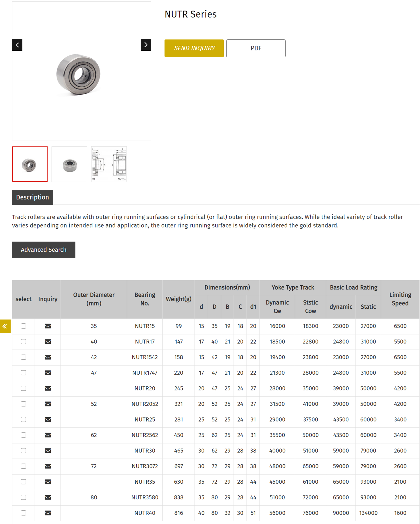
Task: Select the first red-outlined bearing thumbnail
Action: click(30, 164)
